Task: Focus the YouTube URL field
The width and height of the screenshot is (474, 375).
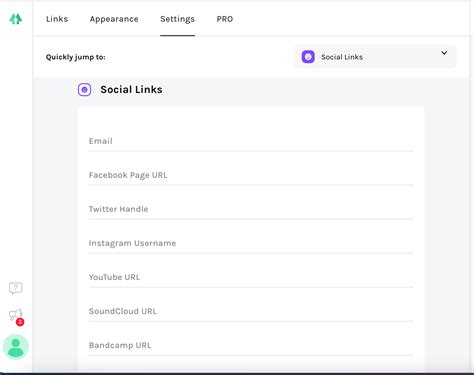Action: 251,277
